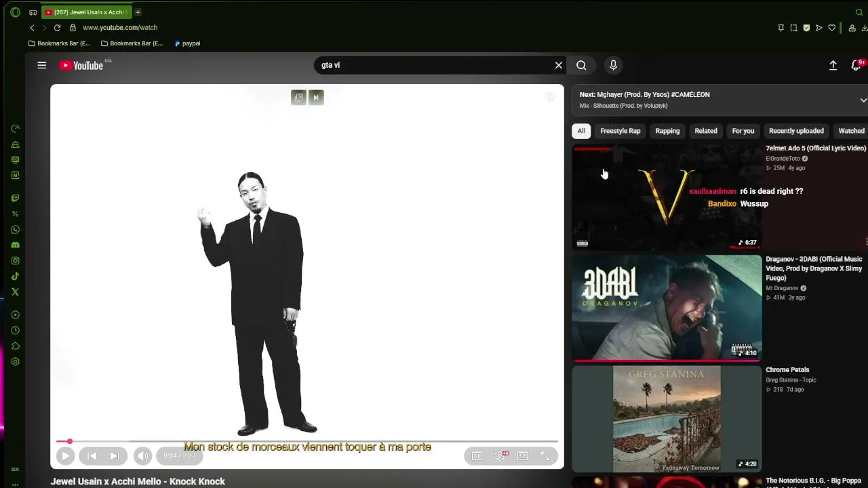This screenshot has height=488, width=868.
Task: Select the 'For you' filter chip
Action: click(x=743, y=131)
